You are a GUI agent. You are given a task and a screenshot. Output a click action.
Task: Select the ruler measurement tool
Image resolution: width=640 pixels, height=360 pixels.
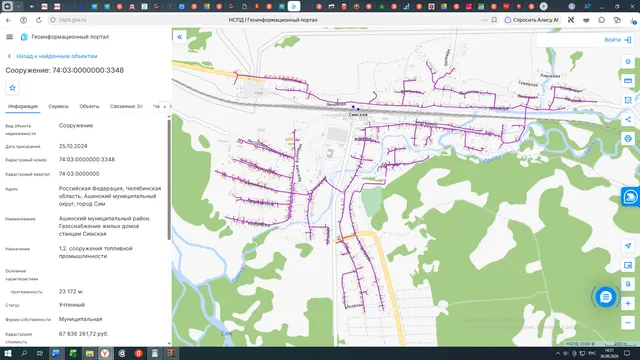point(628,81)
